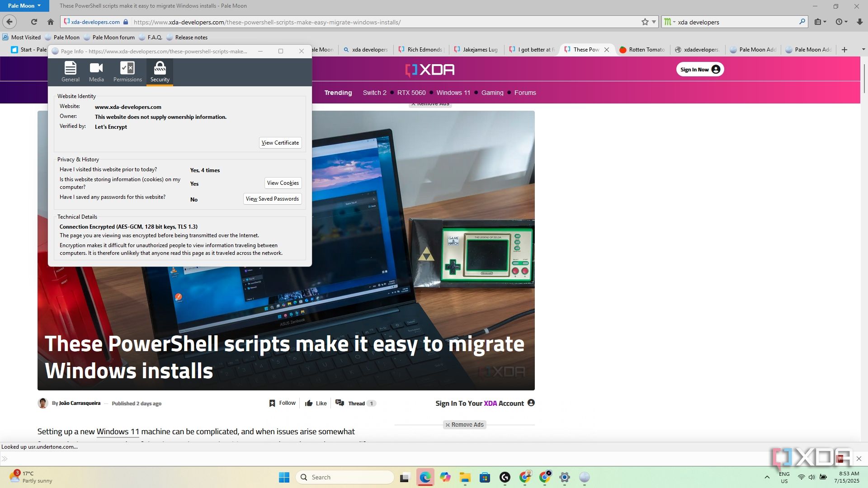Expand the URL bar history dropdown arrow
This screenshot has width=868, height=488.
654,22
